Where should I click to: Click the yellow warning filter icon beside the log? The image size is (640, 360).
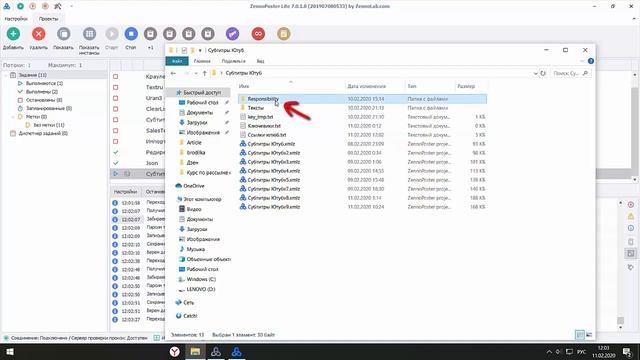coord(631,216)
